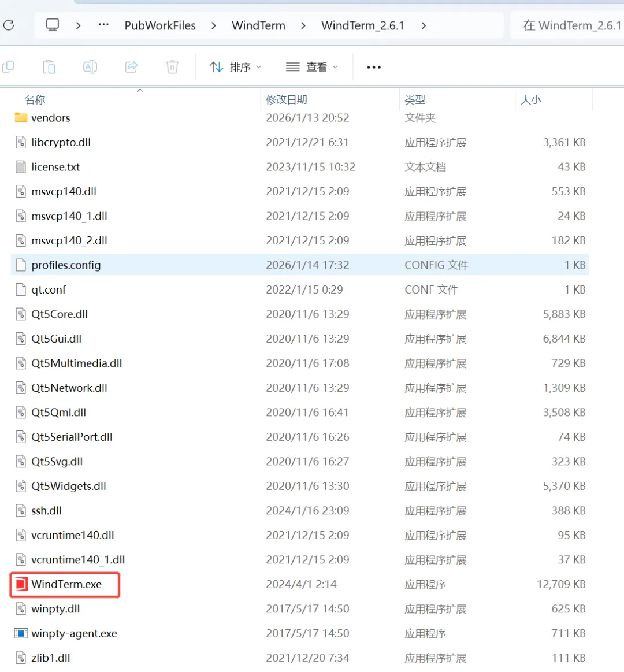Click the Copy toolbar icon
Image resolution: width=624 pixels, height=672 pixels.
coord(8,67)
